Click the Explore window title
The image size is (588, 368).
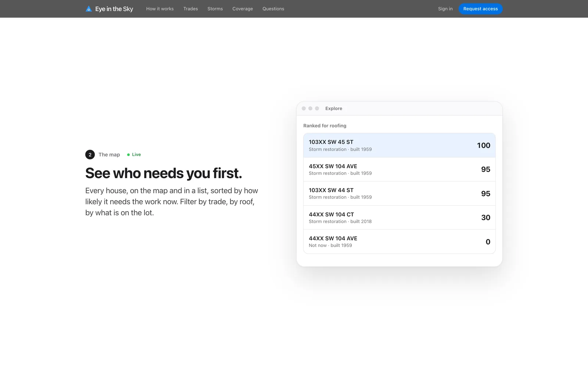point(334,109)
